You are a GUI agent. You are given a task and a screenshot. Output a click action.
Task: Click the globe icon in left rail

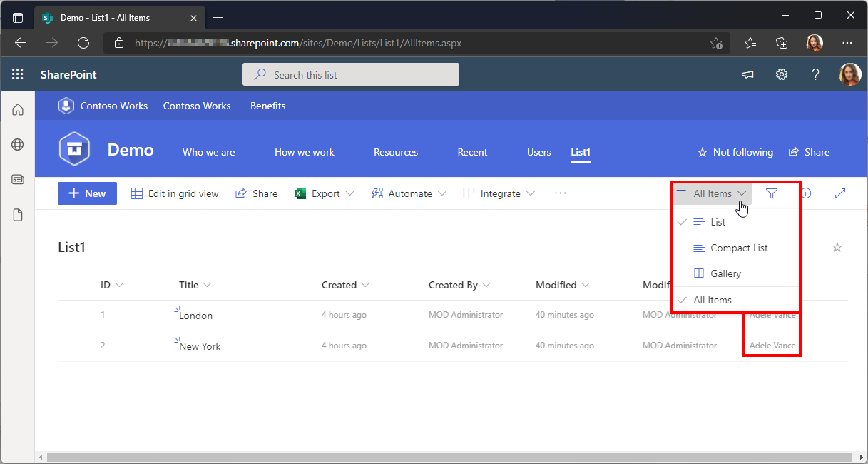18,145
